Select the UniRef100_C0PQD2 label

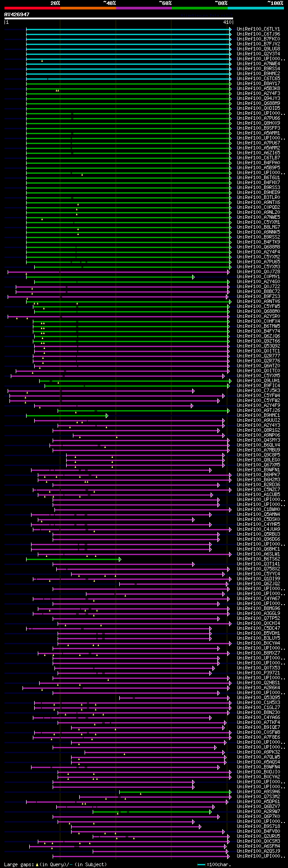[258, 207]
